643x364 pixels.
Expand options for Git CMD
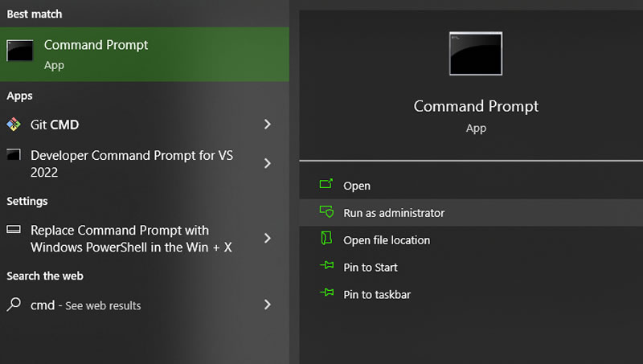coord(268,125)
